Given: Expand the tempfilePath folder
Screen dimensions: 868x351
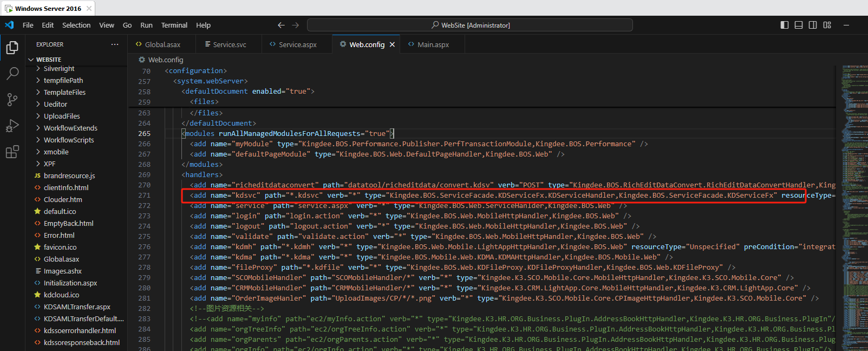Looking at the screenshot, I should (x=38, y=80).
